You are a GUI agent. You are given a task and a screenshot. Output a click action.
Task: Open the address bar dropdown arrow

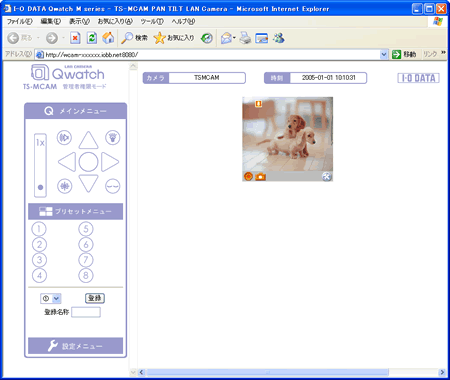[x=384, y=54]
